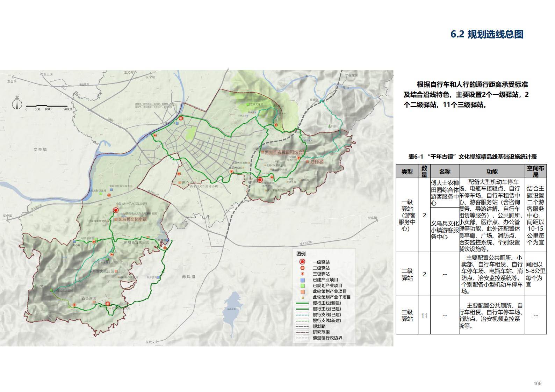Click the 慢行主线(新建) line sample in legend
555x392 pixels.
click(302, 303)
